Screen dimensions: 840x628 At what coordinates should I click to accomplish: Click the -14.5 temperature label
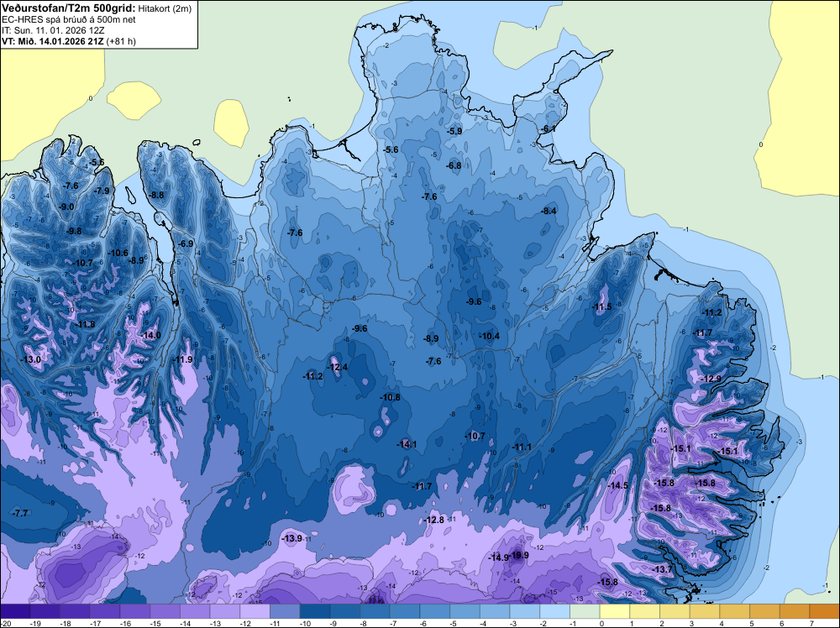[x=618, y=485]
